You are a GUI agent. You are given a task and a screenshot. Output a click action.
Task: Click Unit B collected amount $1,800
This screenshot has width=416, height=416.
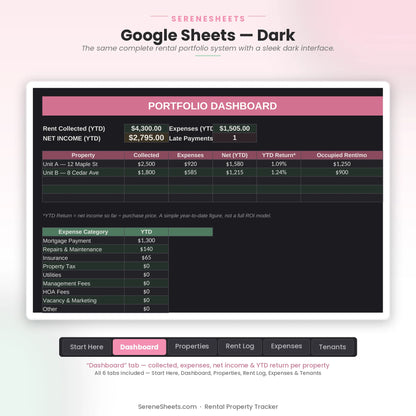pyautogui.click(x=146, y=173)
